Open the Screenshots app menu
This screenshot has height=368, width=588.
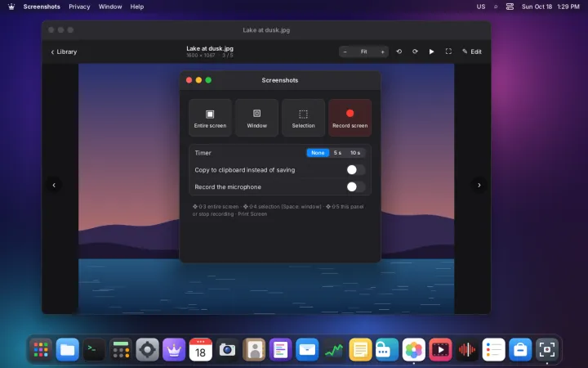tap(42, 7)
